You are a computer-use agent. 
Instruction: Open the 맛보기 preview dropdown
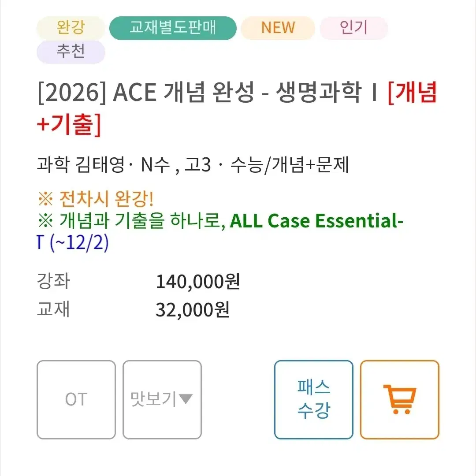[x=162, y=399]
